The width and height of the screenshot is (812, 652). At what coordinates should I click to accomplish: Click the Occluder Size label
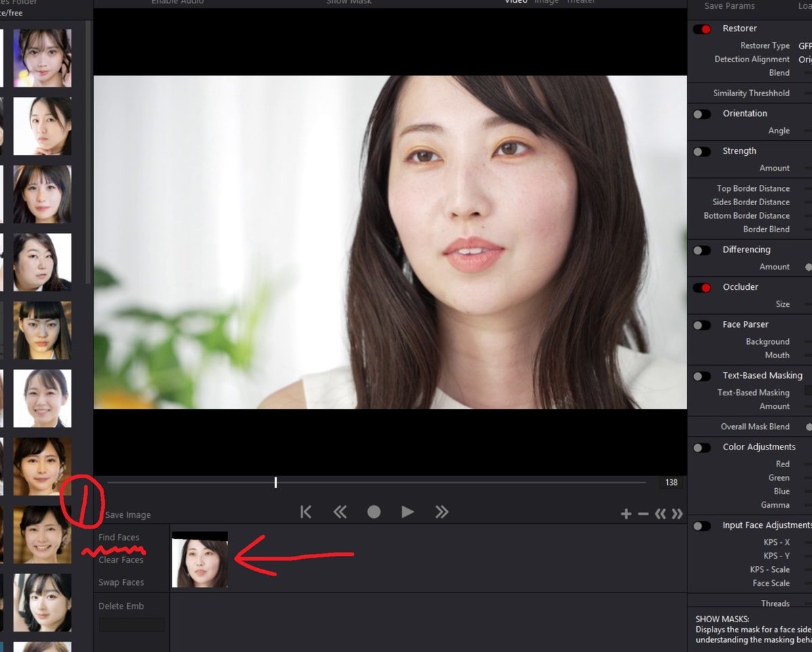[782, 304]
